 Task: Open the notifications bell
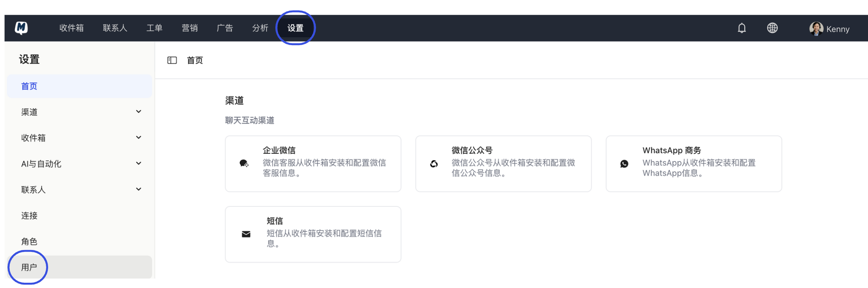tap(741, 28)
